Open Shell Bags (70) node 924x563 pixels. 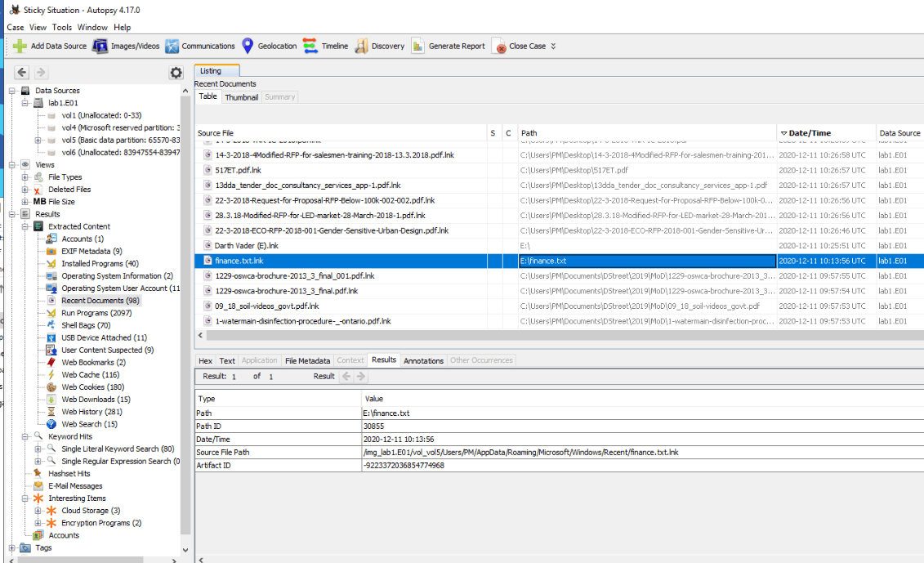86,325
